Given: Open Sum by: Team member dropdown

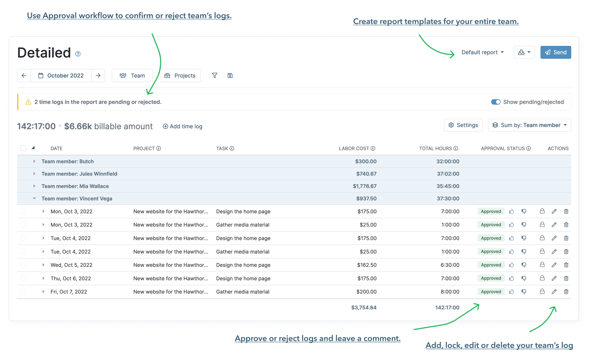Looking at the screenshot, I should [x=529, y=125].
